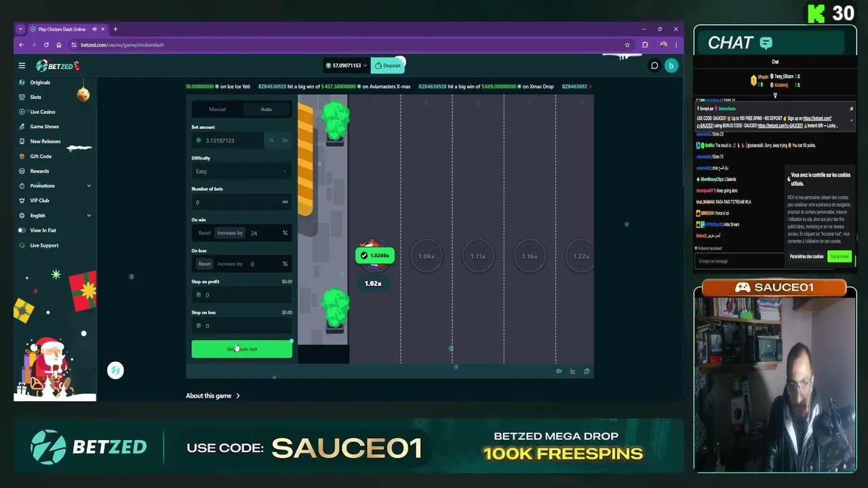Open the chat bubble icon in header
The image size is (868, 488).
click(654, 66)
